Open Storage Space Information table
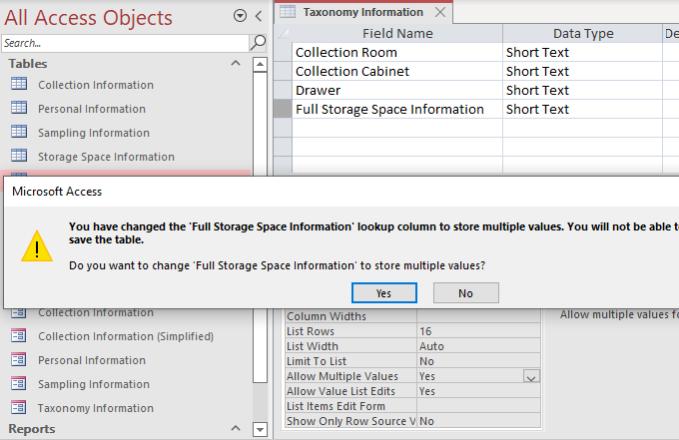The width and height of the screenshot is (679, 440). 106,156
